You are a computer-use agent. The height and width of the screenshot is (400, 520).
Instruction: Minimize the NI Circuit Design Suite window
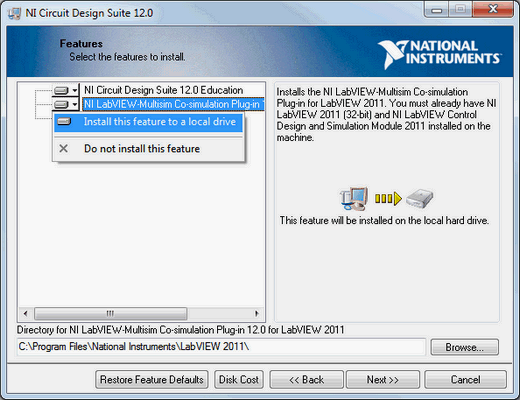click(437, 9)
